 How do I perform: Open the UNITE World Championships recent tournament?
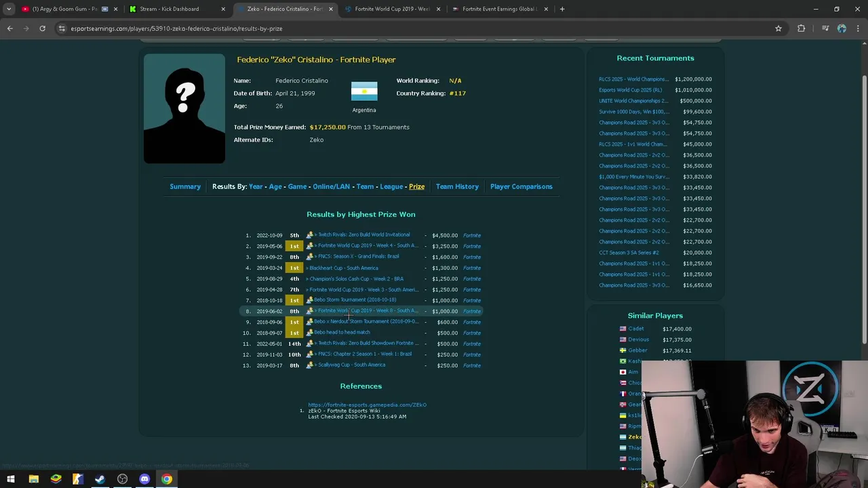coord(633,101)
